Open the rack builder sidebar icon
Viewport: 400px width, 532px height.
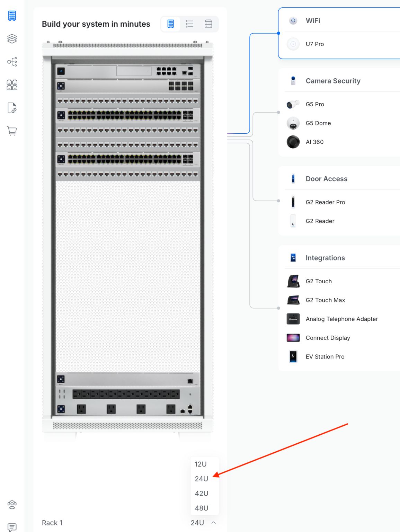pyautogui.click(x=12, y=16)
